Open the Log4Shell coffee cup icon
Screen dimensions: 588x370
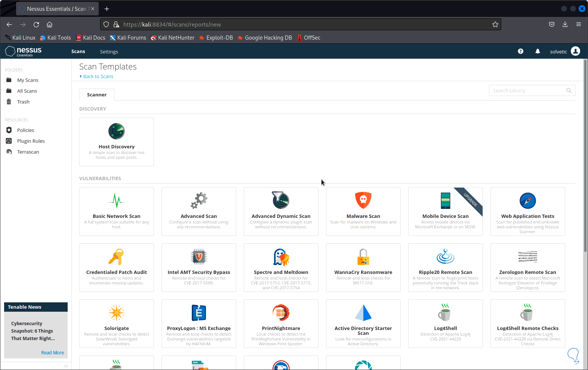pos(445,312)
